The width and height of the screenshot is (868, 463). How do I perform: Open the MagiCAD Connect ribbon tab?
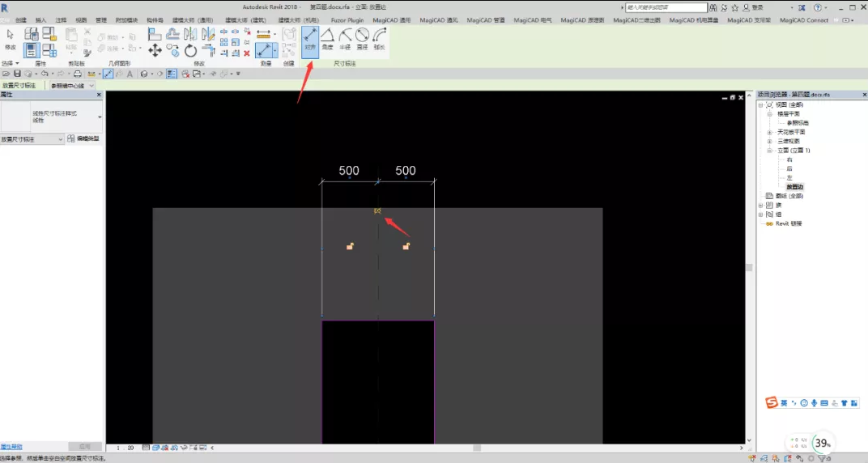[804, 20]
